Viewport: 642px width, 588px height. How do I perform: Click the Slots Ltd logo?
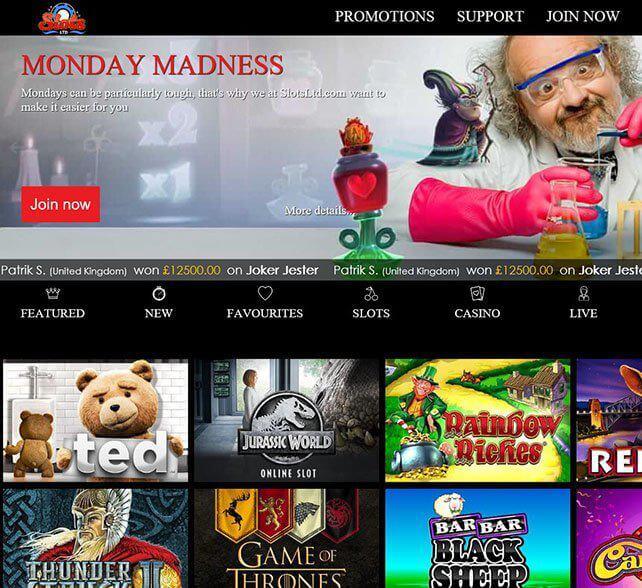[62, 19]
